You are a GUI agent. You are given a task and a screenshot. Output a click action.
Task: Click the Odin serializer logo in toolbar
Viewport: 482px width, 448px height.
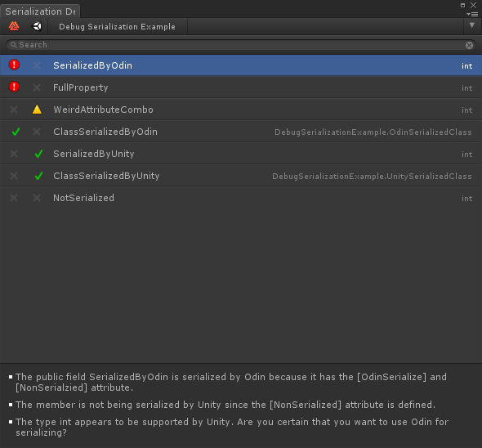click(14, 26)
